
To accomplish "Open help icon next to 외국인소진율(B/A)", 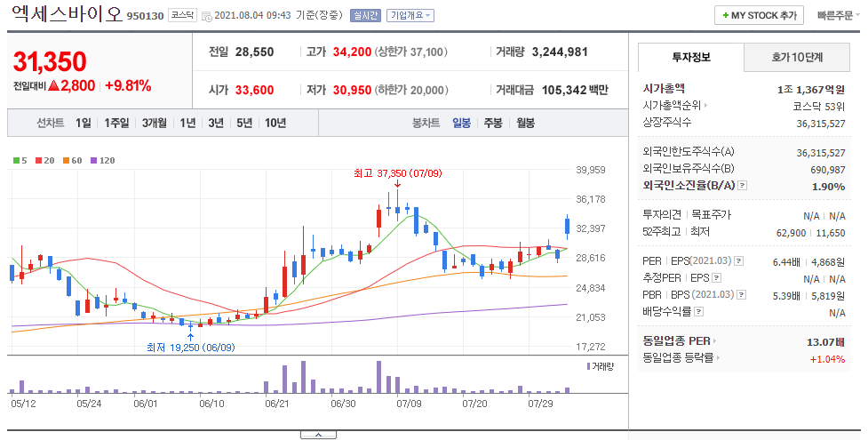I will point(743,186).
